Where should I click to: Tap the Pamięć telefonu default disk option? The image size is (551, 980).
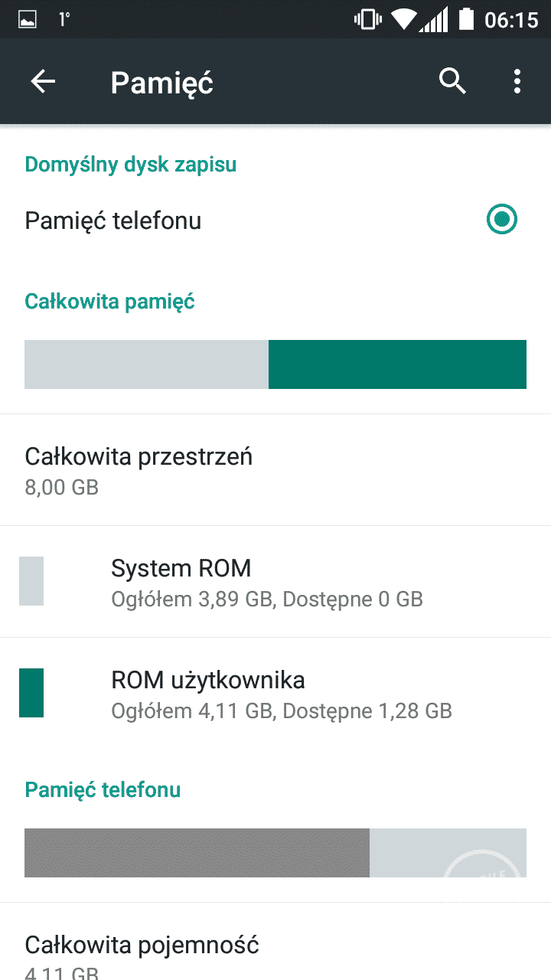pos(113,220)
